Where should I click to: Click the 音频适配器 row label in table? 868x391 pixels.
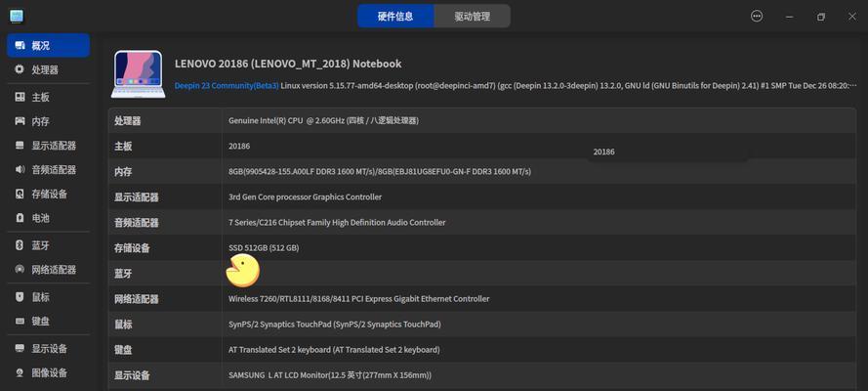tap(137, 223)
